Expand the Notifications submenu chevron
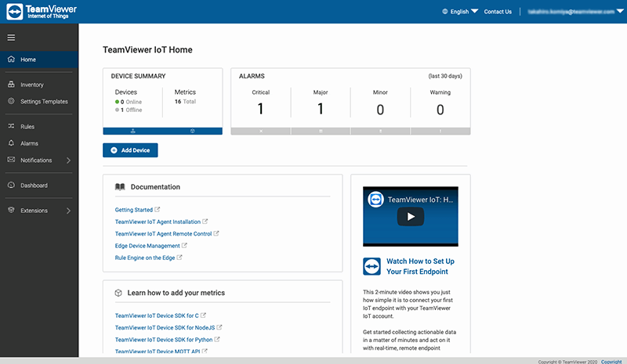Viewport: 627px width, 364px height. point(68,160)
